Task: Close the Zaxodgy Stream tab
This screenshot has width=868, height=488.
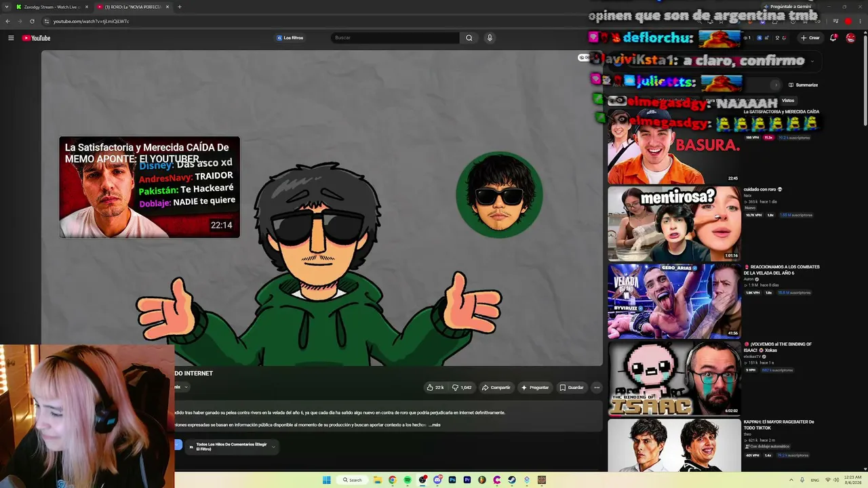Action: pyautogui.click(x=87, y=7)
